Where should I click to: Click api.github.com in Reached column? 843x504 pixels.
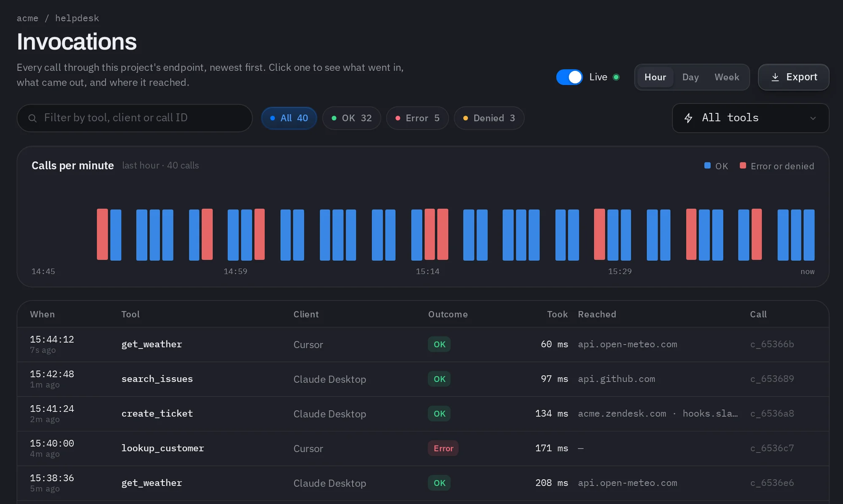[616, 379]
